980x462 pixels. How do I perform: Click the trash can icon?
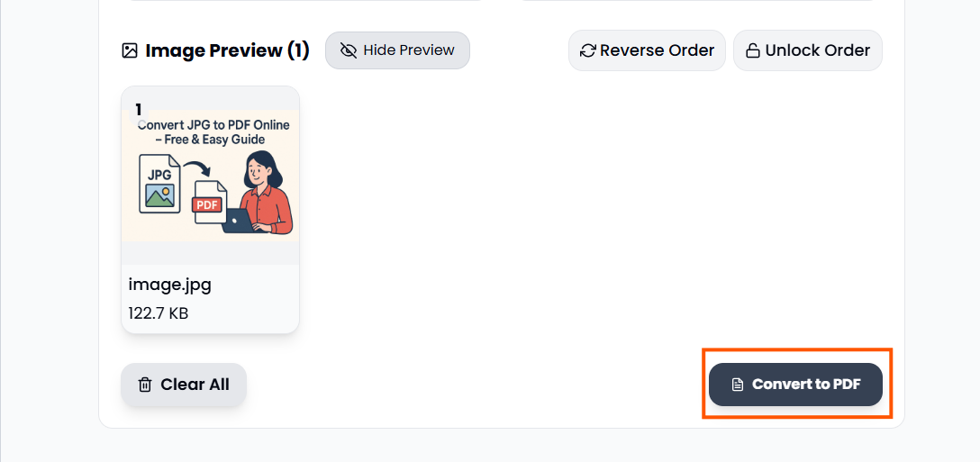coord(145,385)
